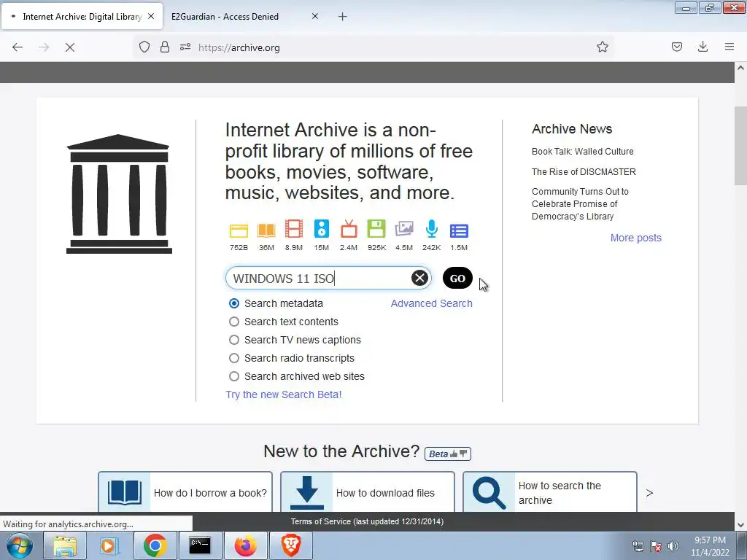Save to Pocket icon in toolbar

[x=677, y=47]
